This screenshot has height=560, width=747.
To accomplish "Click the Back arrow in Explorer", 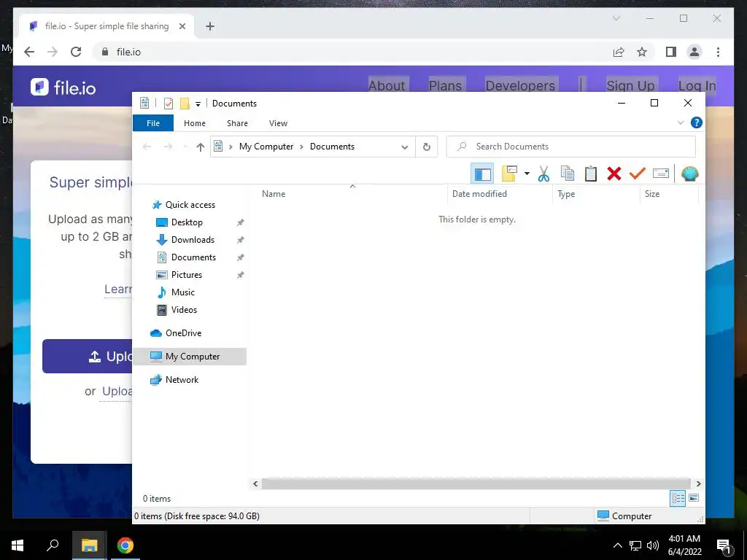I will pos(147,147).
